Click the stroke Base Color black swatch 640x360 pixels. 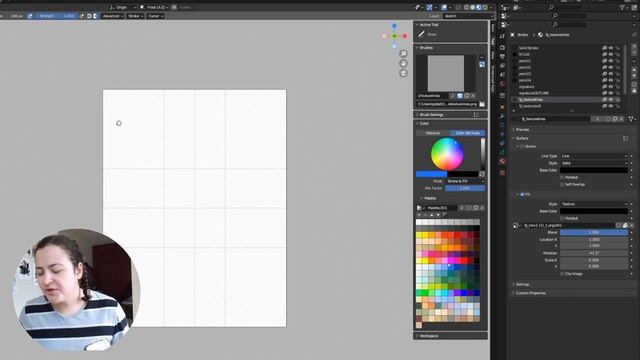pos(594,170)
